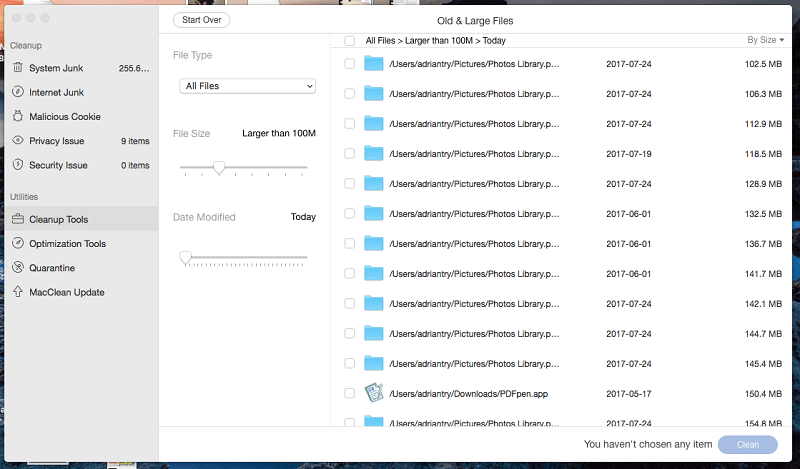This screenshot has width=800, height=469.
Task: Click folder icon of 102.5 MB row
Action: (x=373, y=64)
